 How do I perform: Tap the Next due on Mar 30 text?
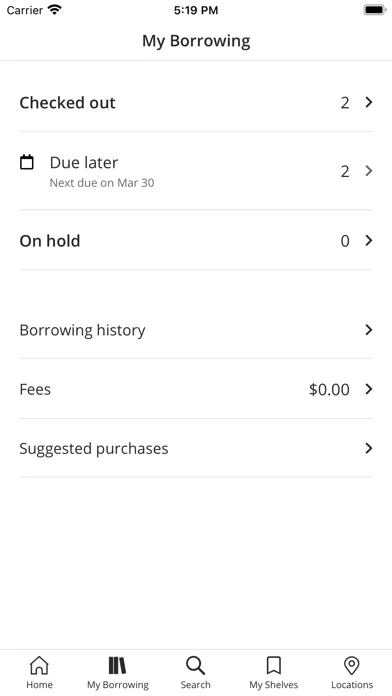(x=102, y=183)
